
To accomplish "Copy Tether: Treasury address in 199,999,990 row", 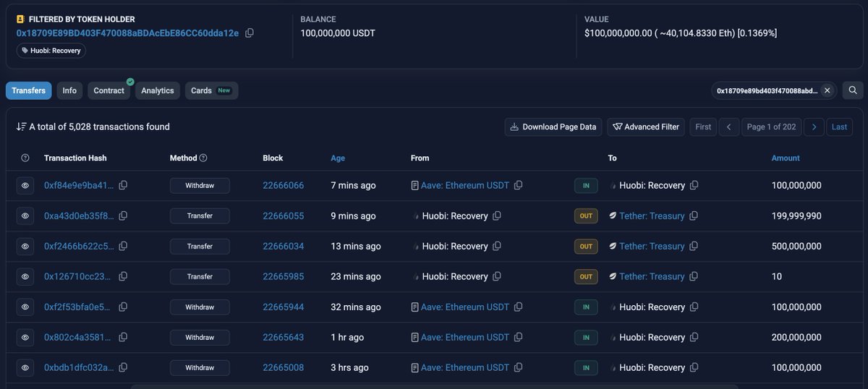I will click(x=694, y=216).
